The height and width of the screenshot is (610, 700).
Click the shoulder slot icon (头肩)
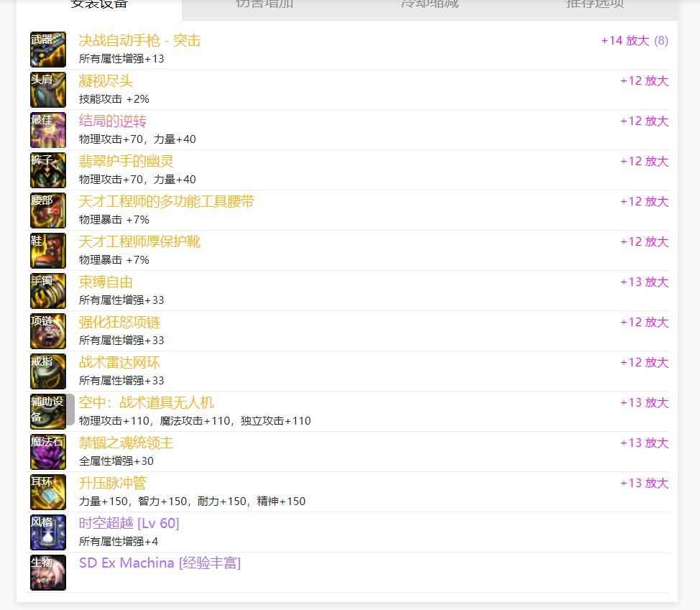pyautogui.click(x=48, y=90)
